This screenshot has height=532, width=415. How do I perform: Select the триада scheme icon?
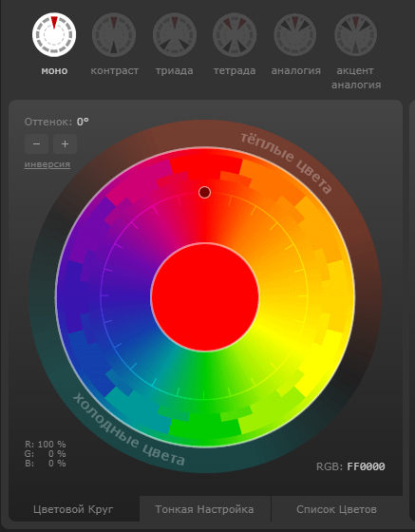click(175, 34)
